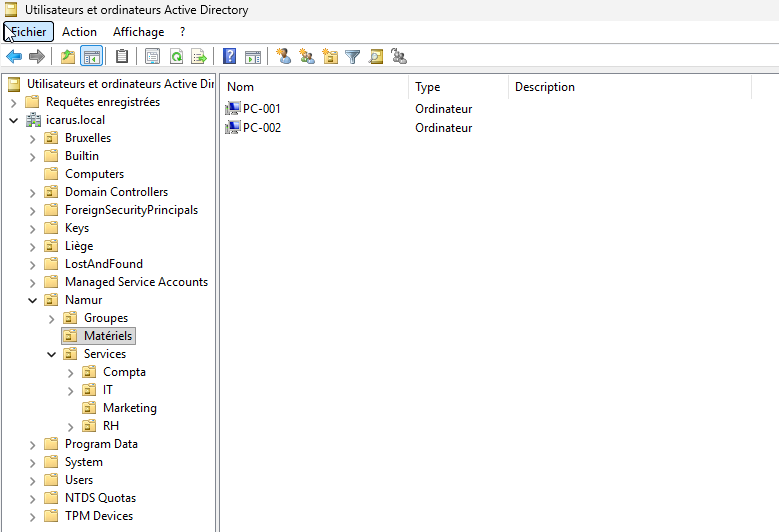The height and width of the screenshot is (532, 779).
Task: Click Ordinateur type of PC-002
Action: [x=444, y=127]
